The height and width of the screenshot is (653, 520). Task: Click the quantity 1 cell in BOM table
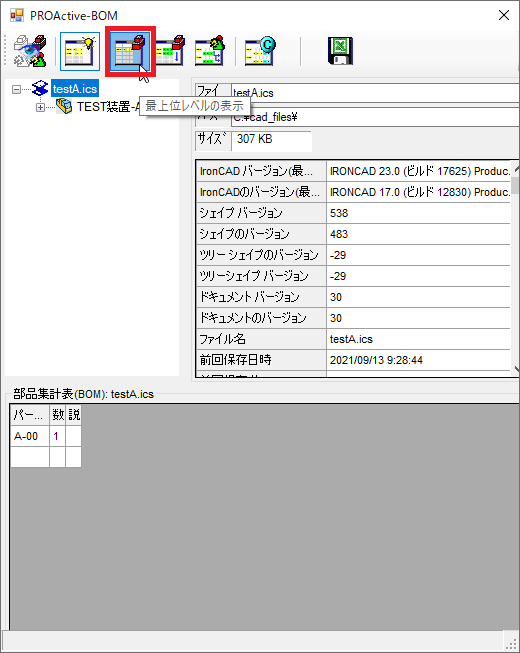57,436
